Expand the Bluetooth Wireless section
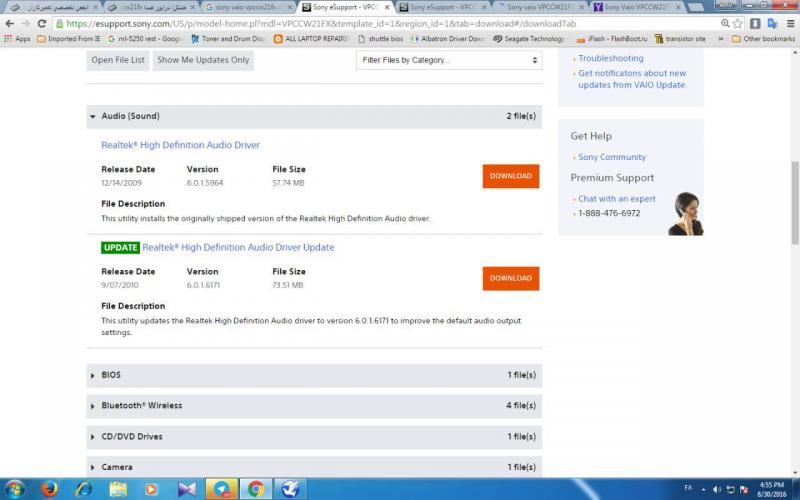800x500 pixels. (314, 406)
